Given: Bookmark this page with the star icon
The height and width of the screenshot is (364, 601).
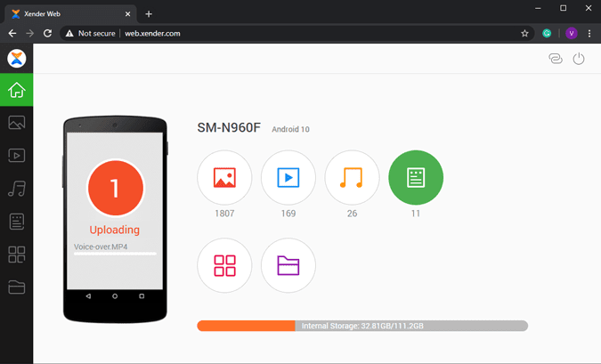Looking at the screenshot, I should point(524,33).
